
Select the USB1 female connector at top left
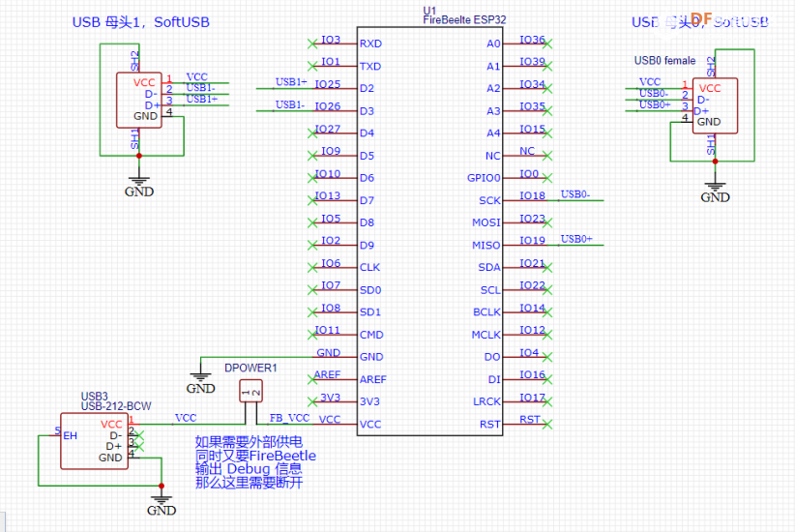point(139,100)
